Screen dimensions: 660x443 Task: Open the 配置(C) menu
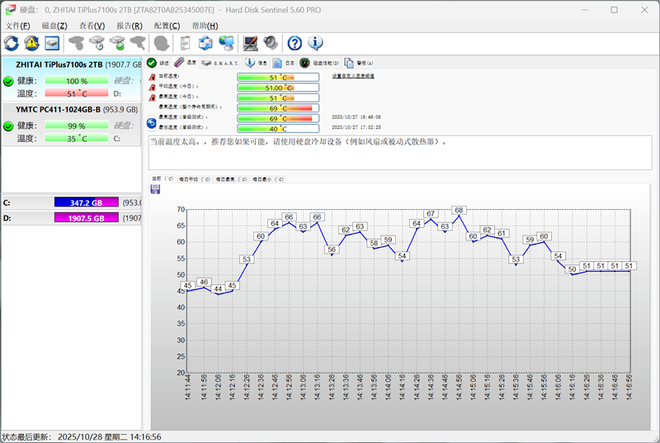167,25
